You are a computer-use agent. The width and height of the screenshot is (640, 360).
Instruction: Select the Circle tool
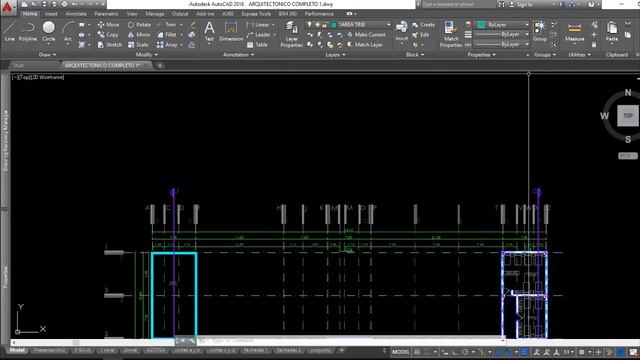(x=49, y=31)
